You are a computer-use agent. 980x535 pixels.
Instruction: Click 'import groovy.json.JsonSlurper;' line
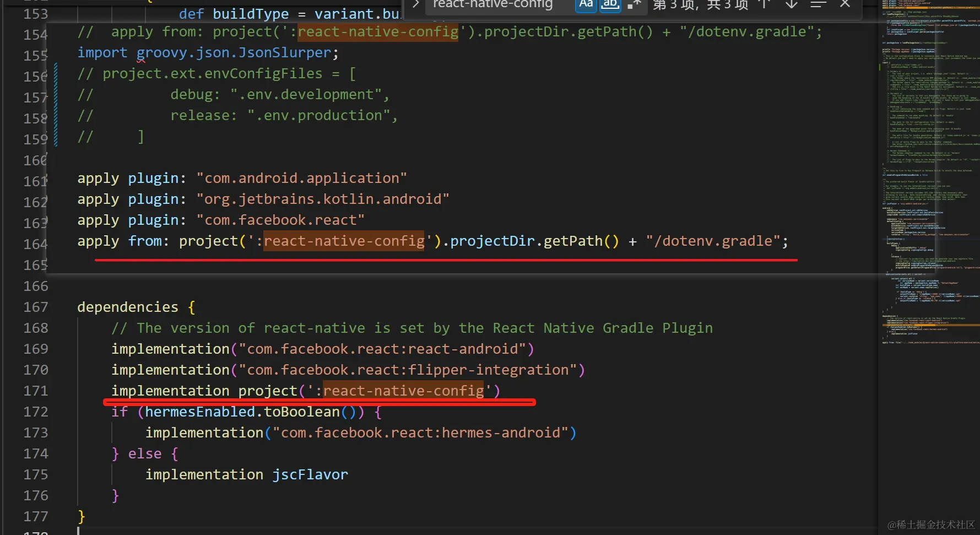pos(208,53)
